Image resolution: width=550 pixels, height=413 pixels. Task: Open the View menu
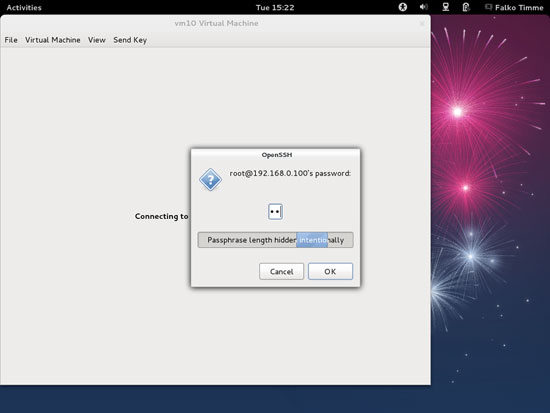[x=96, y=40]
